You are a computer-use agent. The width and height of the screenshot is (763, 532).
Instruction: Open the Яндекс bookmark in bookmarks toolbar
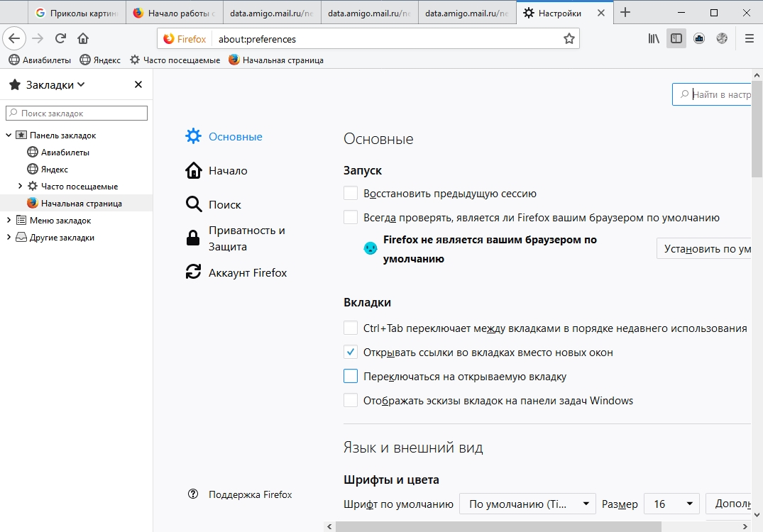(x=100, y=60)
